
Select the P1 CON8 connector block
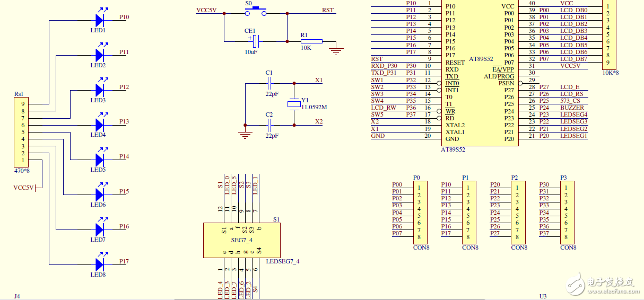tap(470, 212)
